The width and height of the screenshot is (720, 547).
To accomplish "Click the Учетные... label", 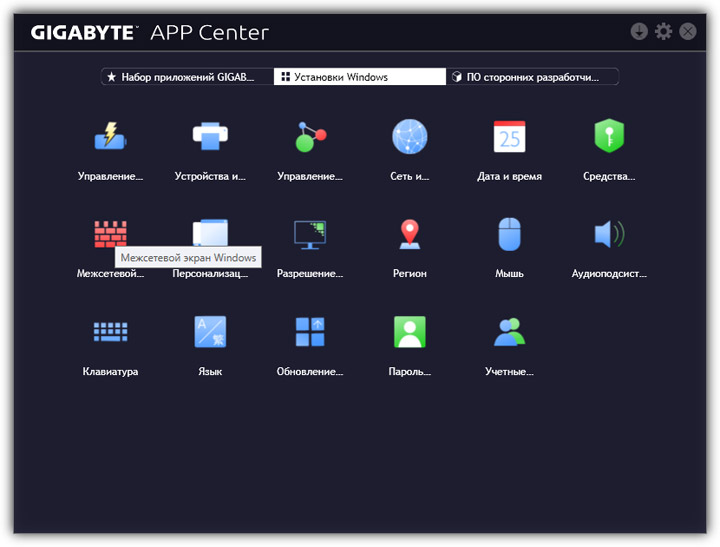I will pyautogui.click(x=509, y=372).
